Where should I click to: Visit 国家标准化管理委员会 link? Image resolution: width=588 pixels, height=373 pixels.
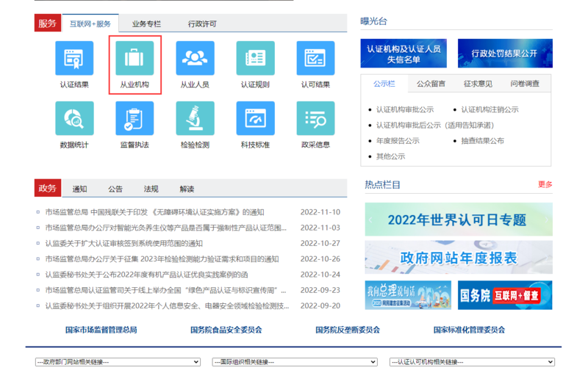point(469,330)
